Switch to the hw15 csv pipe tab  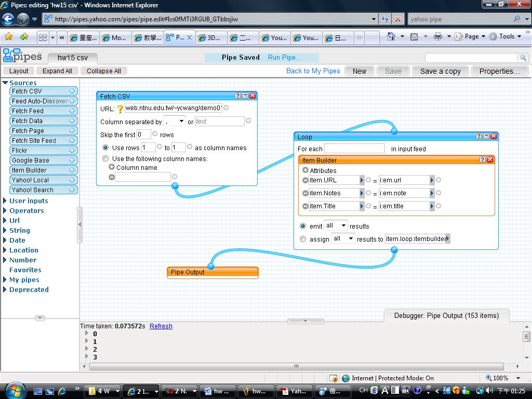73,58
